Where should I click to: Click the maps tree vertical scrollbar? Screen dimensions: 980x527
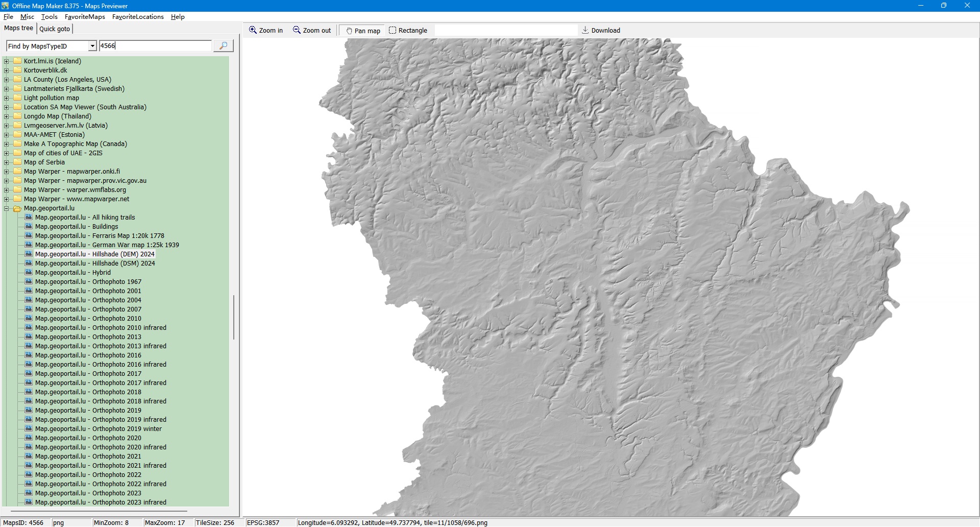[234, 317]
